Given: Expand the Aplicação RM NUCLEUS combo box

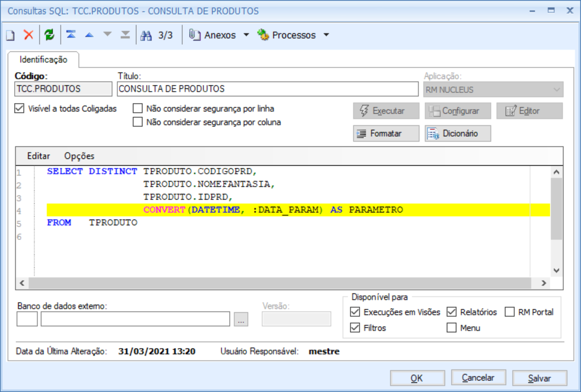Looking at the screenshot, I should pos(493,89).
